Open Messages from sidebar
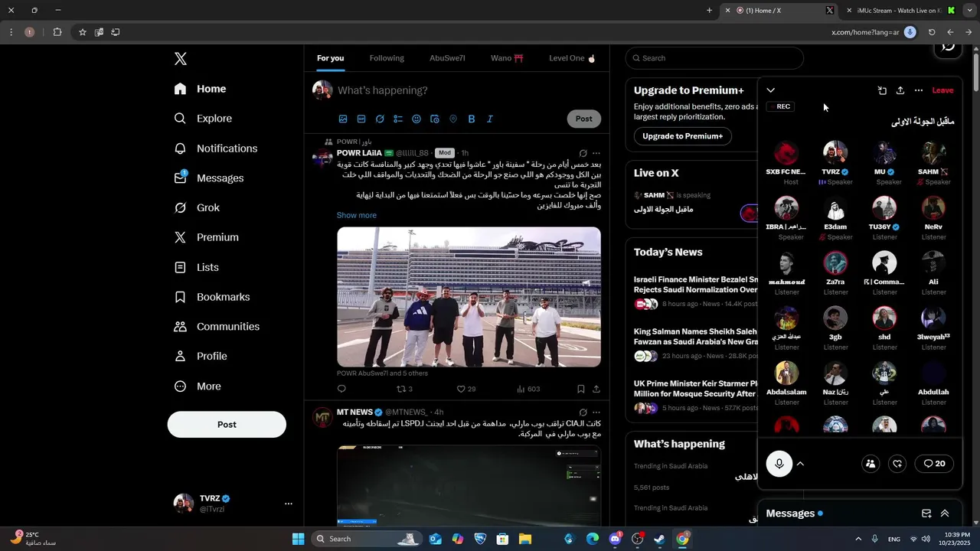The height and width of the screenshot is (551, 980). click(x=210, y=178)
